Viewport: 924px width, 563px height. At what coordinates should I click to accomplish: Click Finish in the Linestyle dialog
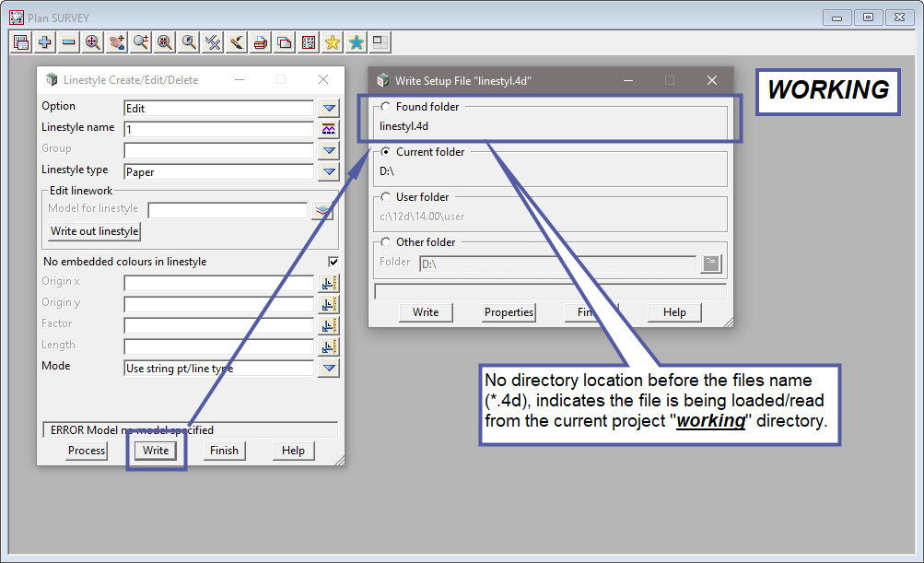tap(224, 451)
